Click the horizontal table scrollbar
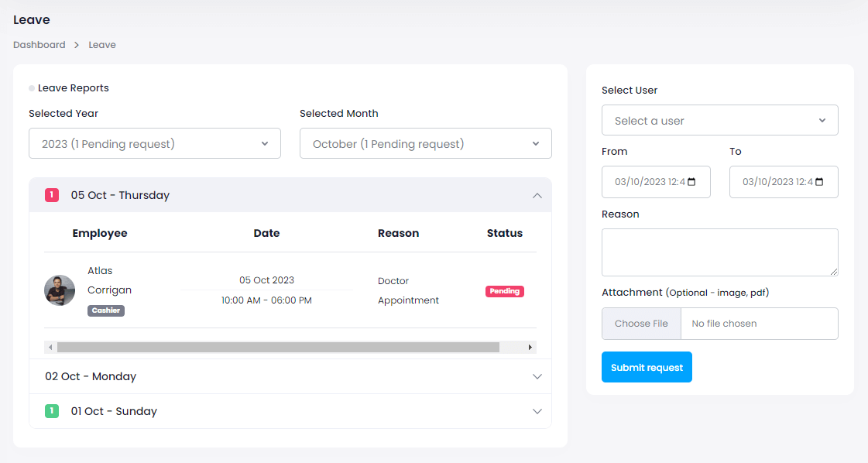This screenshot has width=868, height=463. [x=279, y=348]
